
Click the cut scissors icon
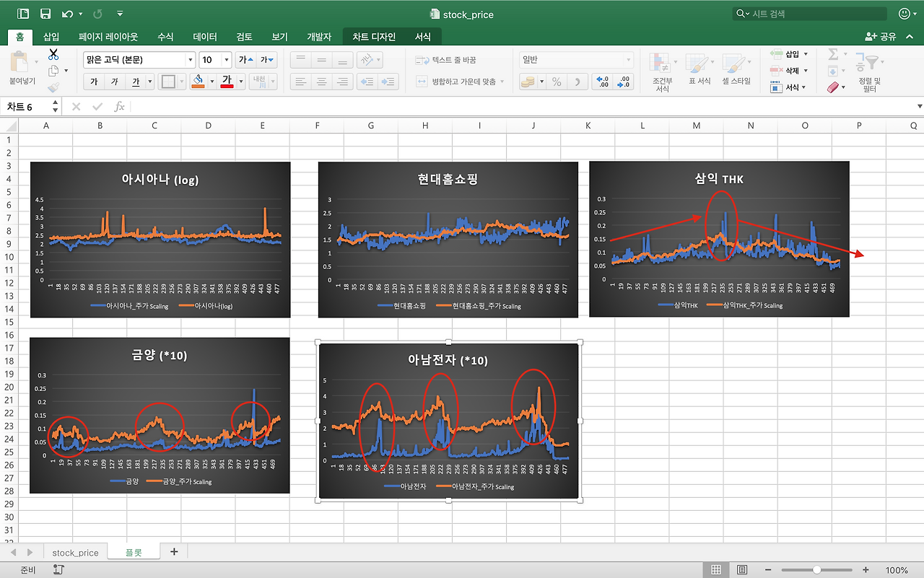coord(53,55)
